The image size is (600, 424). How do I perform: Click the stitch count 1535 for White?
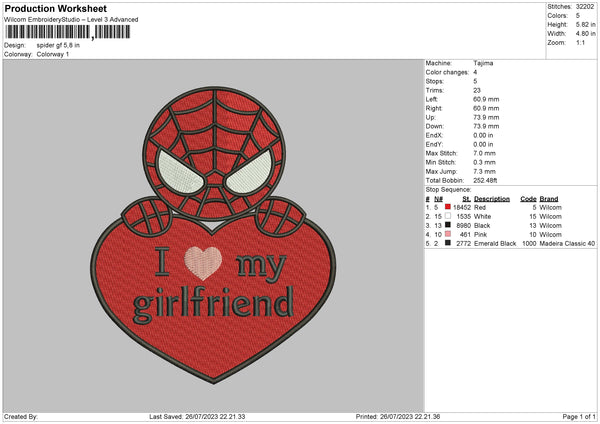464,217
